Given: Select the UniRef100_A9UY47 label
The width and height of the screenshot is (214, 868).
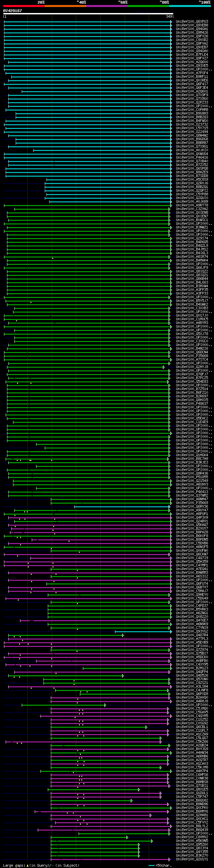Looking at the screenshot, I should tap(192, 511).
